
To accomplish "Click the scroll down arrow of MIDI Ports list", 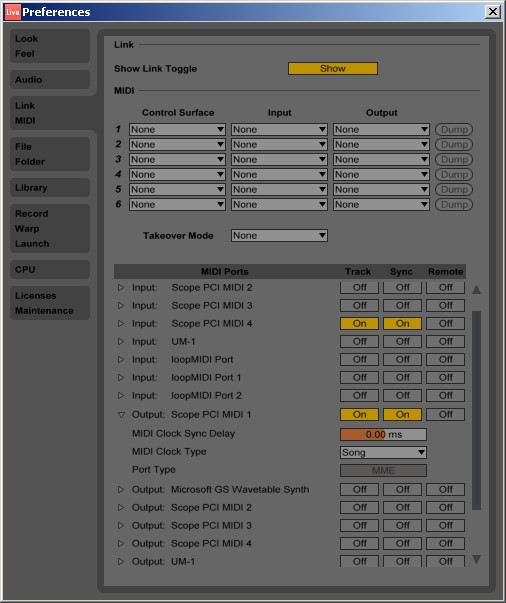I will (476, 559).
